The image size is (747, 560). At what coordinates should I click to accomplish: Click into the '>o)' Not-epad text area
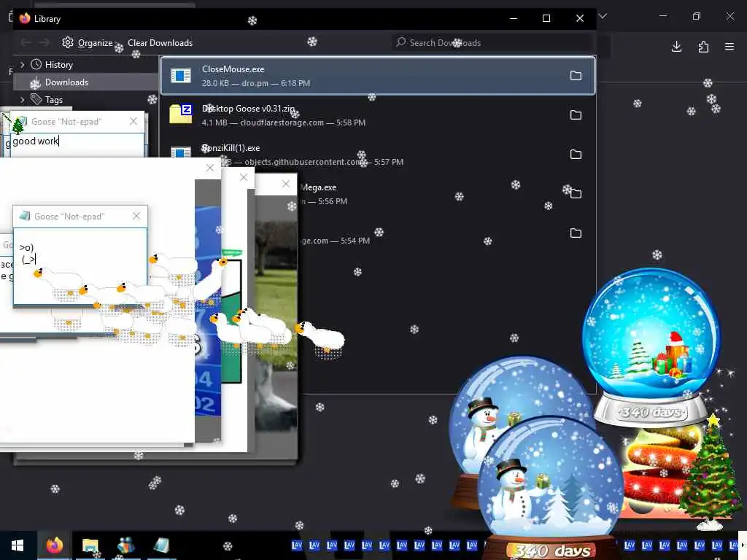coord(80,265)
